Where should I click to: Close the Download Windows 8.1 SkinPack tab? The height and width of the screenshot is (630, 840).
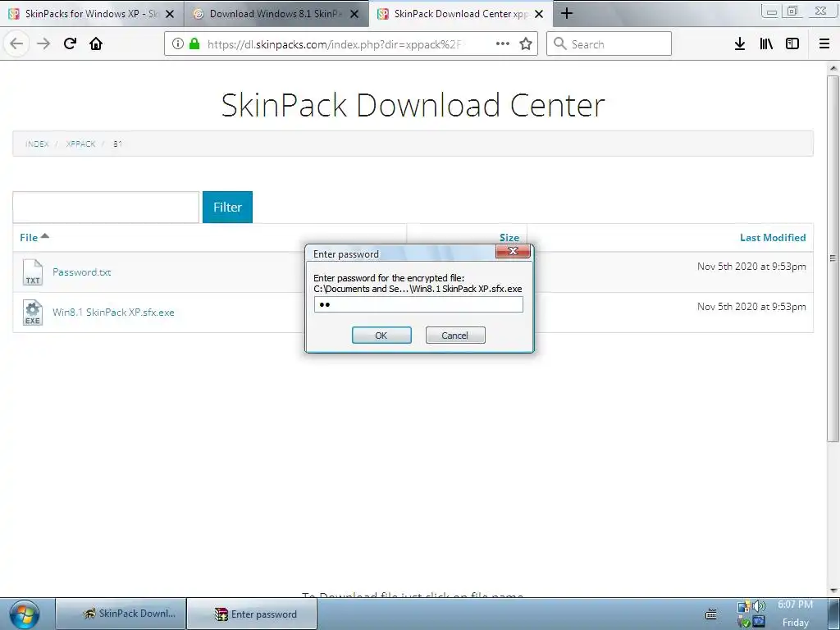354,14
